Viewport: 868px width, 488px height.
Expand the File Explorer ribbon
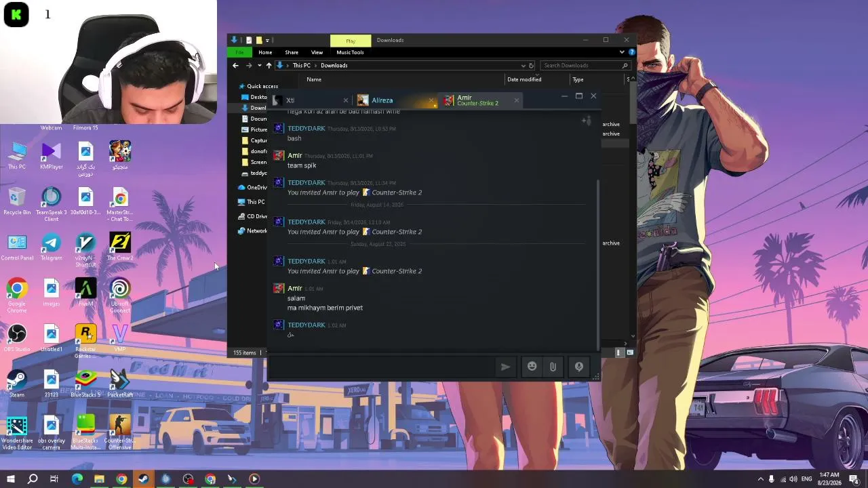pyautogui.click(x=622, y=52)
